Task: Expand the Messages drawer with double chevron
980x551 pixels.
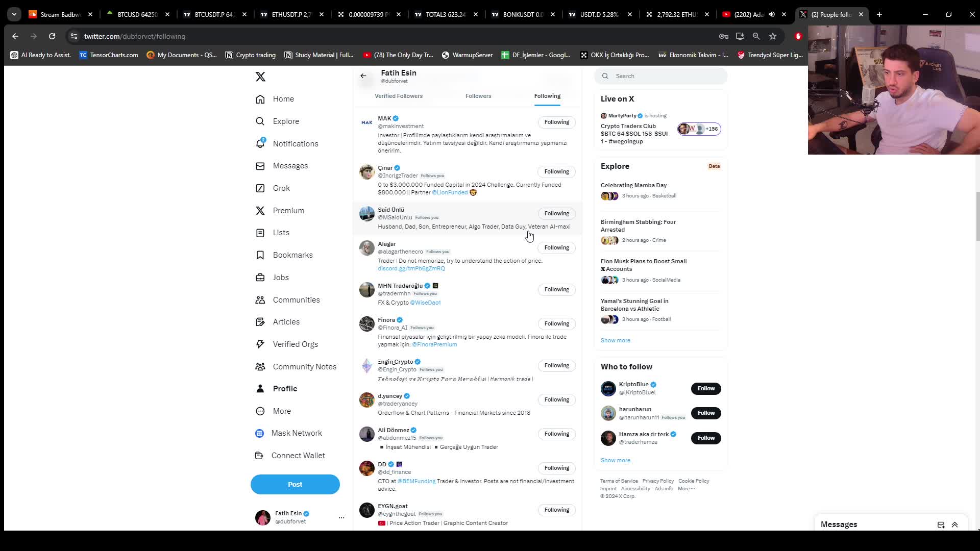Action: click(954, 524)
